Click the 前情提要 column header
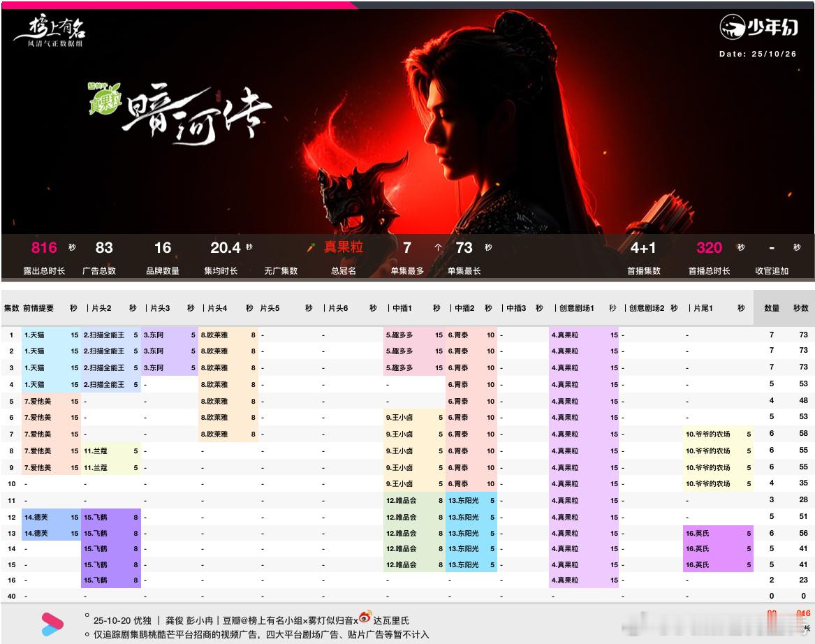 point(38,308)
